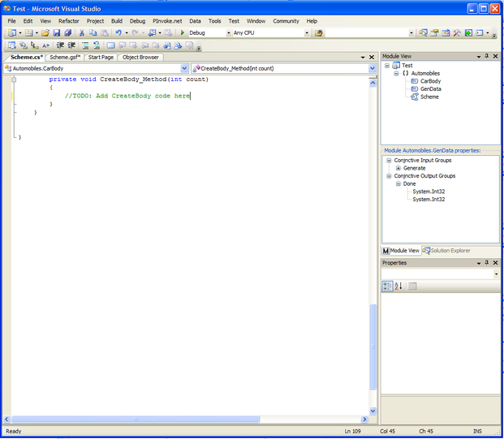This screenshot has width=504, height=439.
Task: Switch to the Solution Explorer tab
Action: pyautogui.click(x=450, y=251)
